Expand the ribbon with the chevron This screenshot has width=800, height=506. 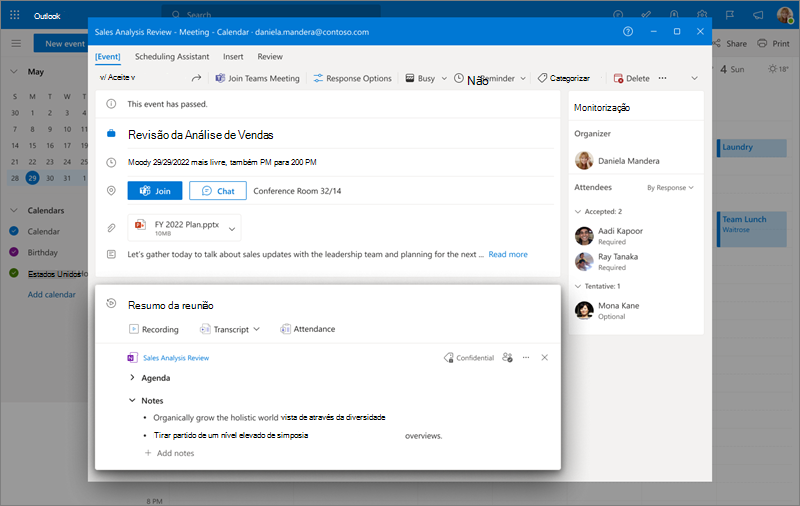[694, 78]
